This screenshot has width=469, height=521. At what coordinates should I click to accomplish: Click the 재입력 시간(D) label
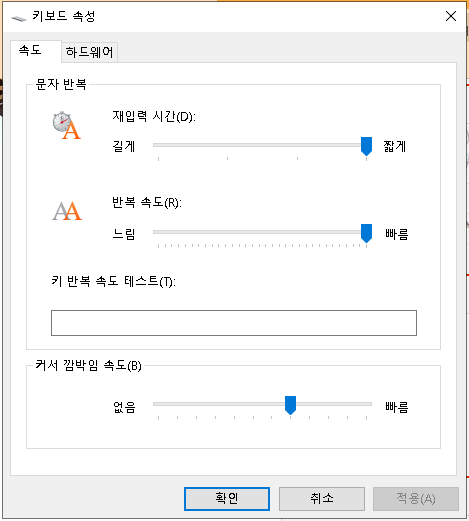coord(154,116)
